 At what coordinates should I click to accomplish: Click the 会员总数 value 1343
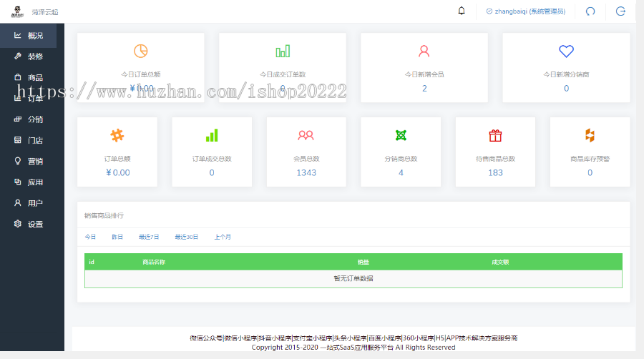point(306,173)
